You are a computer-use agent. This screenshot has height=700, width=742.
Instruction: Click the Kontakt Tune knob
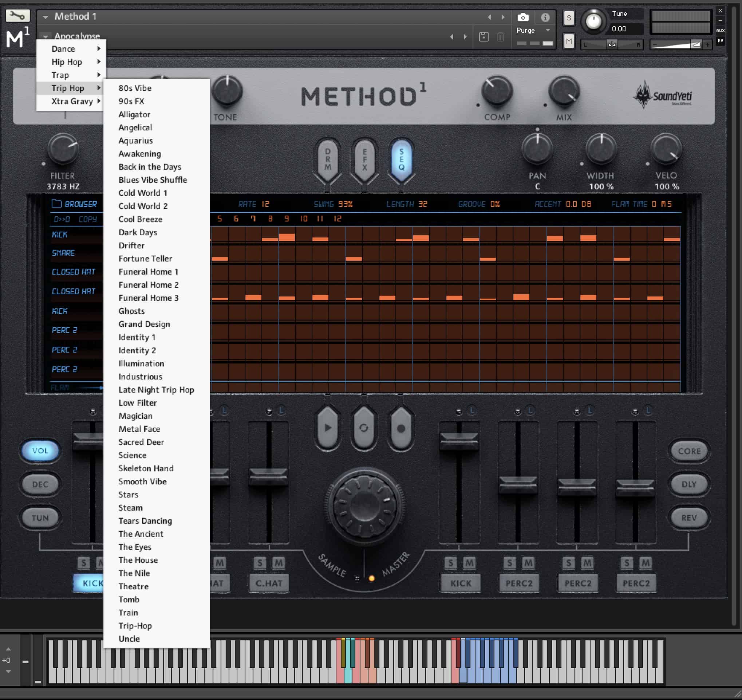pos(593,21)
